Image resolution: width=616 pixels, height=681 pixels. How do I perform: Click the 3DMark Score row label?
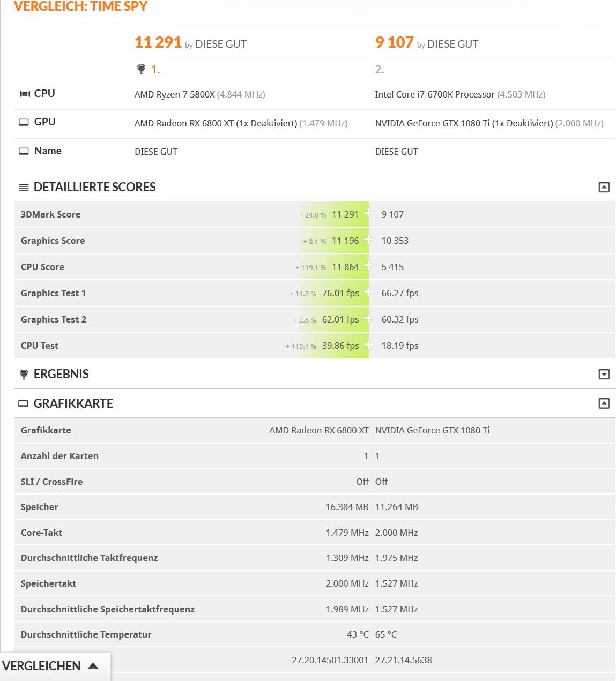coord(50,214)
